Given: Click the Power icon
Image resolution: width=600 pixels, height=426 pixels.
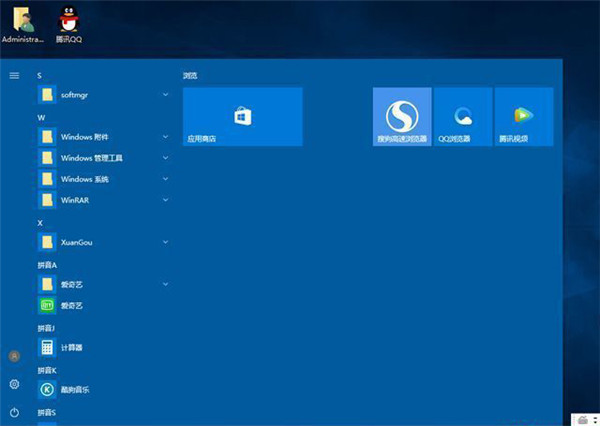Looking at the screenshot, I should 14,412.
